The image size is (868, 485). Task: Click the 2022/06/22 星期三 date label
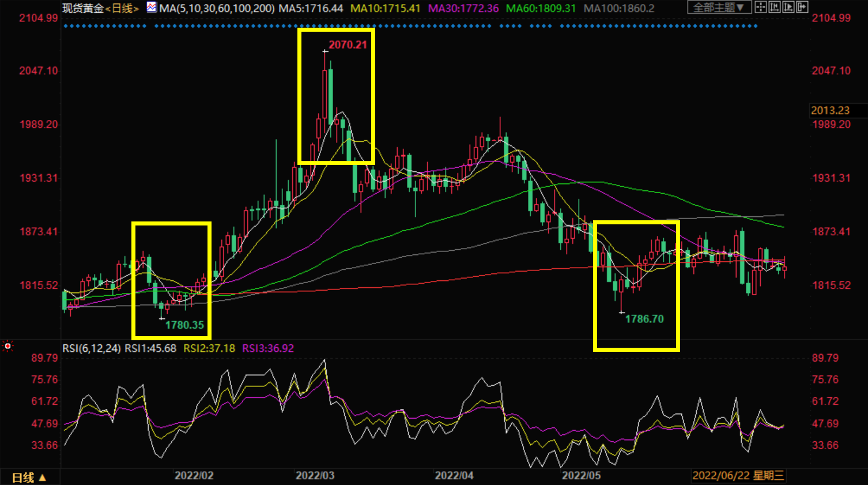[x=738, y=476]
